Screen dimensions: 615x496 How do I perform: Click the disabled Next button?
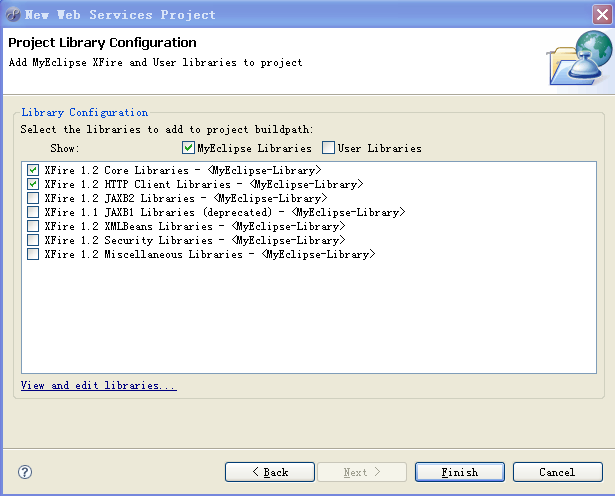362,472
